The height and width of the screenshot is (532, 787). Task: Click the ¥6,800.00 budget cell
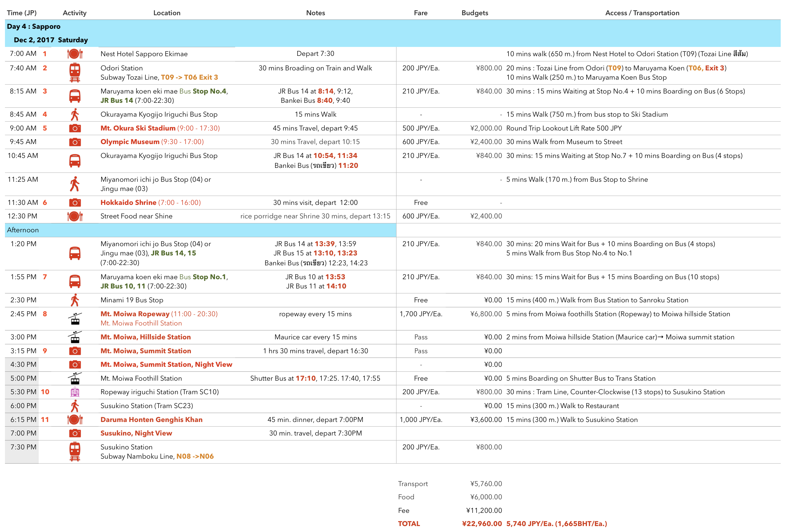click(x=486, y=314)
